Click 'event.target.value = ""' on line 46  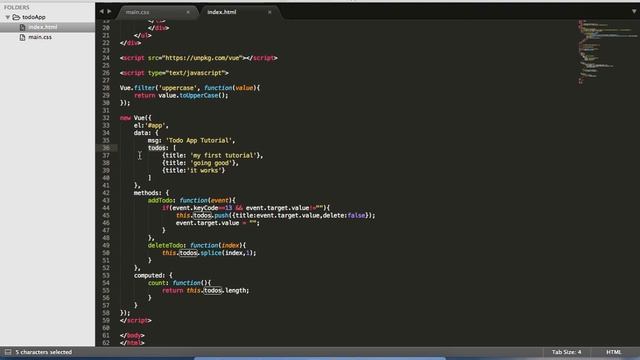(x=218, y=223)
